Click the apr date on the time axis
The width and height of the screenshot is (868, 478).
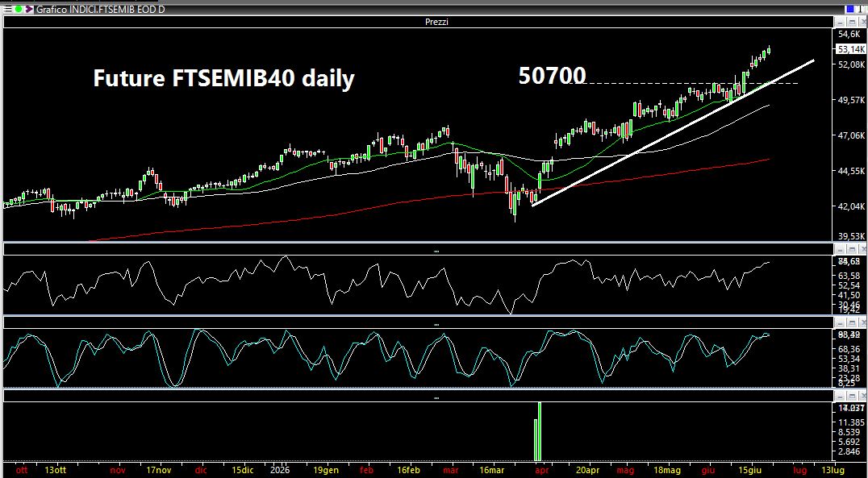tap(542, 470)
